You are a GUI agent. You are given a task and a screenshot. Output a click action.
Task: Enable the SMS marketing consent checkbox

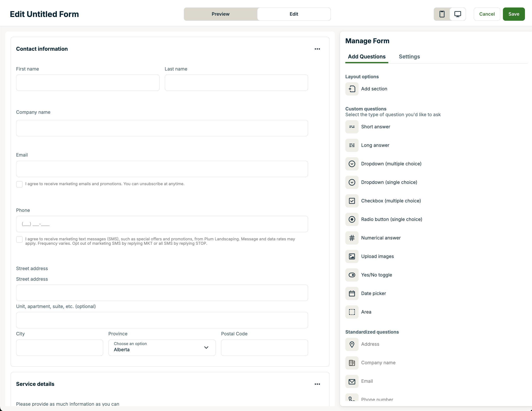point(19,239)
